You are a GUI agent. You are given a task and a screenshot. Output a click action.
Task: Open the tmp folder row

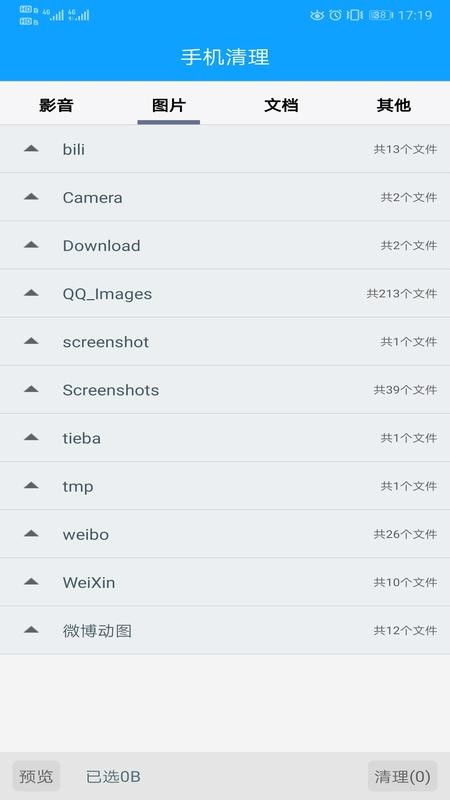[225, 486]
